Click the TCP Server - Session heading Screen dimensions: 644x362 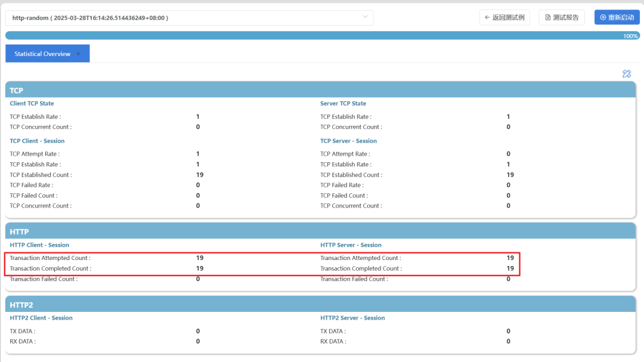pos(348,141)
